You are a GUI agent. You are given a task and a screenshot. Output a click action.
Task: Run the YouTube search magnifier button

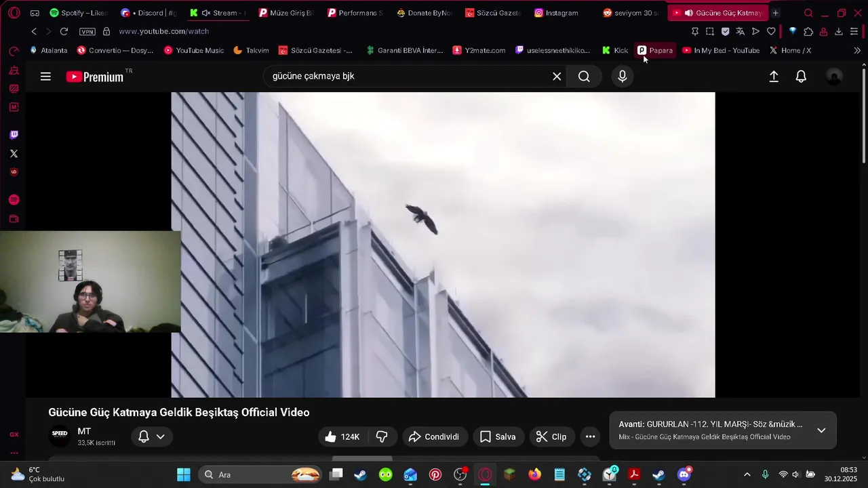coord(584,77)
